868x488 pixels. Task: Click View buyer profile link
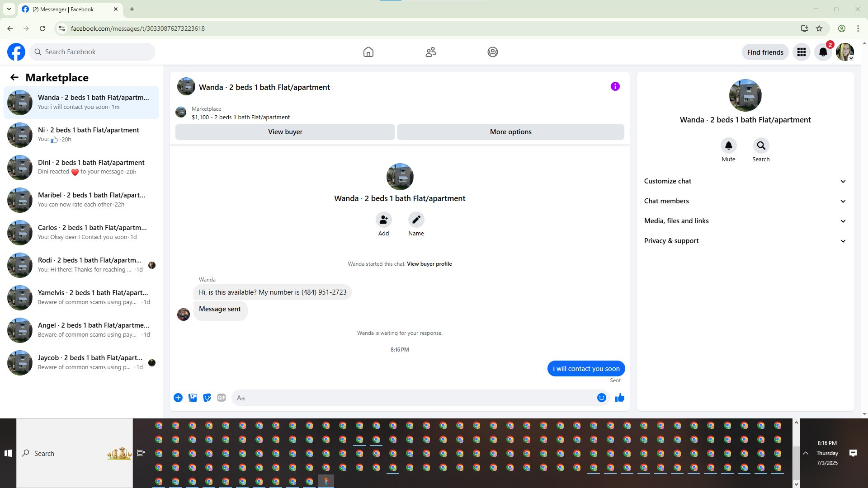(429, 264)
